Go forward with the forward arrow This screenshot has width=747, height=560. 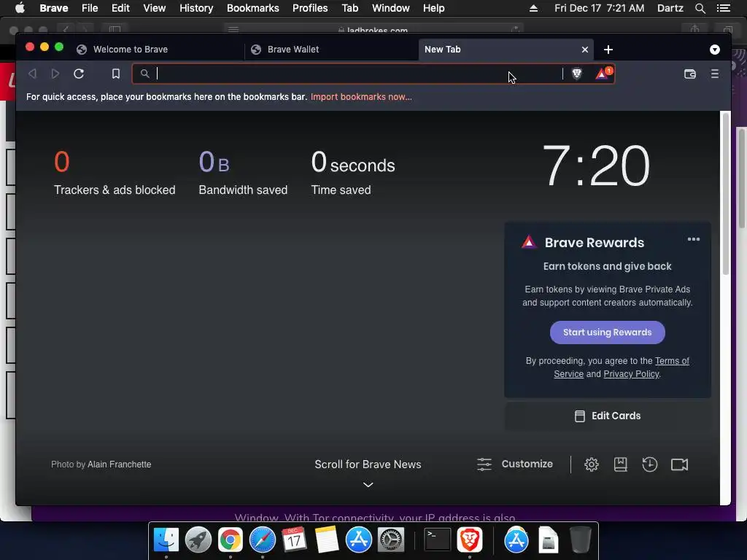pos(55,74)
